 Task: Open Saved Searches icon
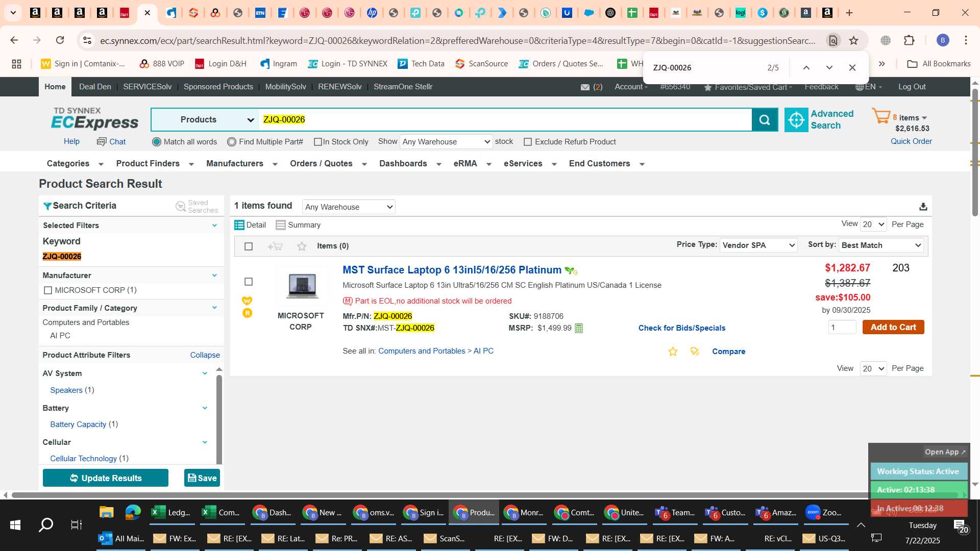tap(180, 206)
